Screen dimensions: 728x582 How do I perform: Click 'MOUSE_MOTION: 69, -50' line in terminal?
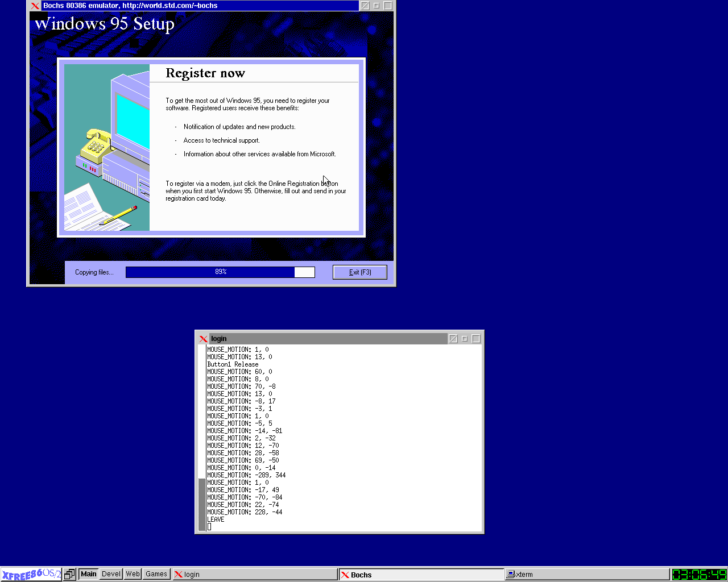(x=243, y=460)
